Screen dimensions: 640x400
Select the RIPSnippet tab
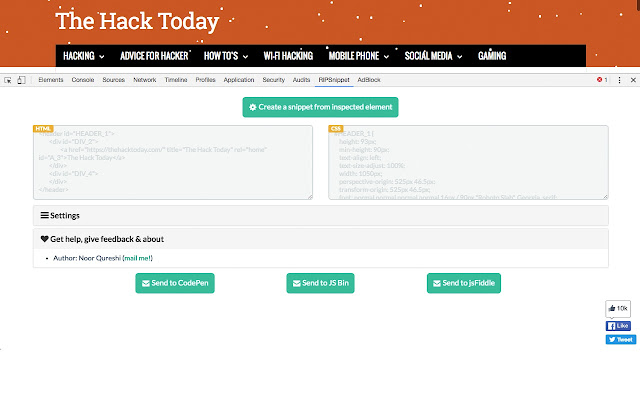334,80
